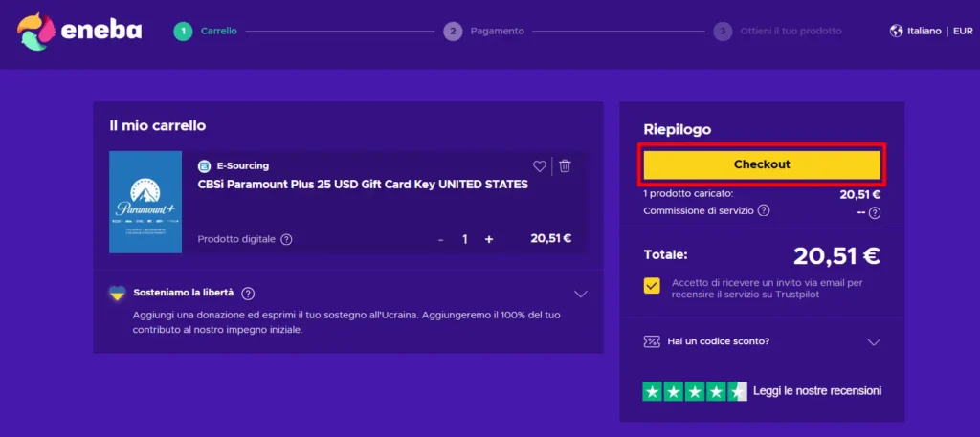
Task: Open CBSi Paramount Plus gift card title
Action: 363,185
